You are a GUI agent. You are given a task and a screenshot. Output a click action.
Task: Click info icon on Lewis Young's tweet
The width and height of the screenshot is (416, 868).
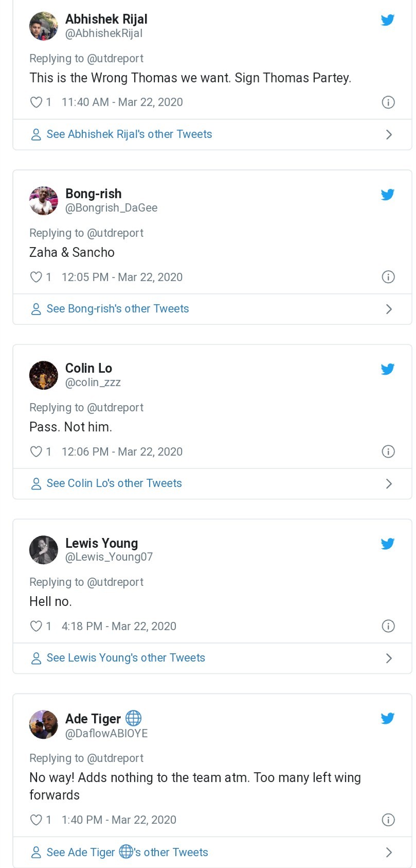point(388,626)
